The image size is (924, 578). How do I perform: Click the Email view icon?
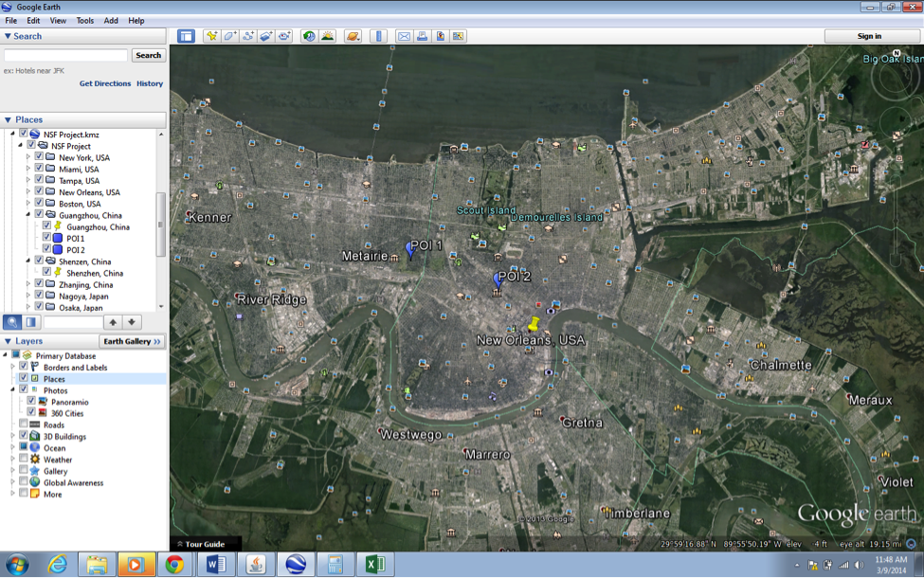pyautogui.click(x=405, y=36)
